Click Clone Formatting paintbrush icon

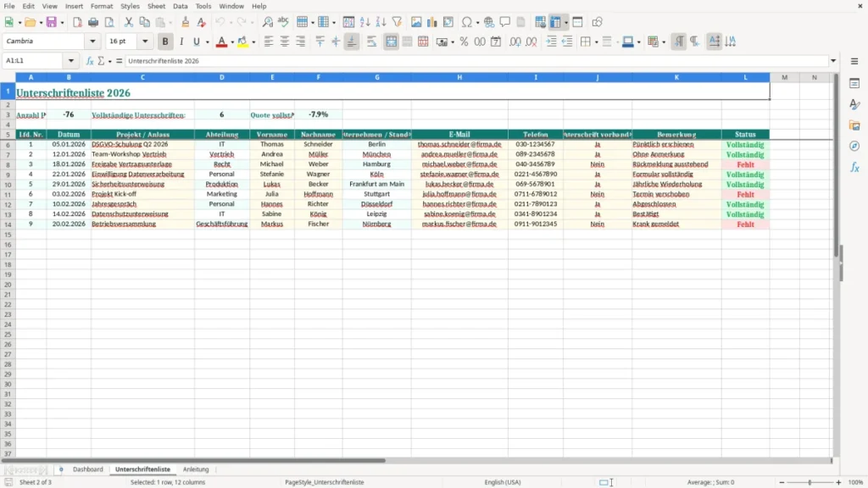pos(186,22)
